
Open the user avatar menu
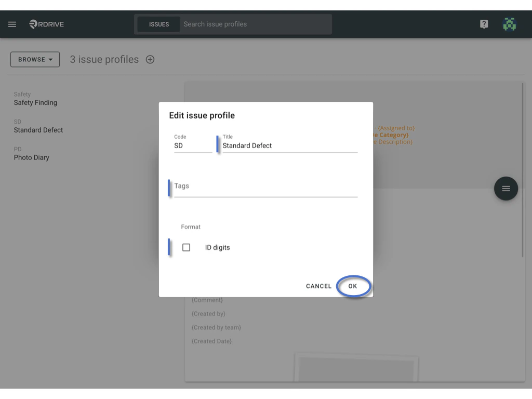510,24
